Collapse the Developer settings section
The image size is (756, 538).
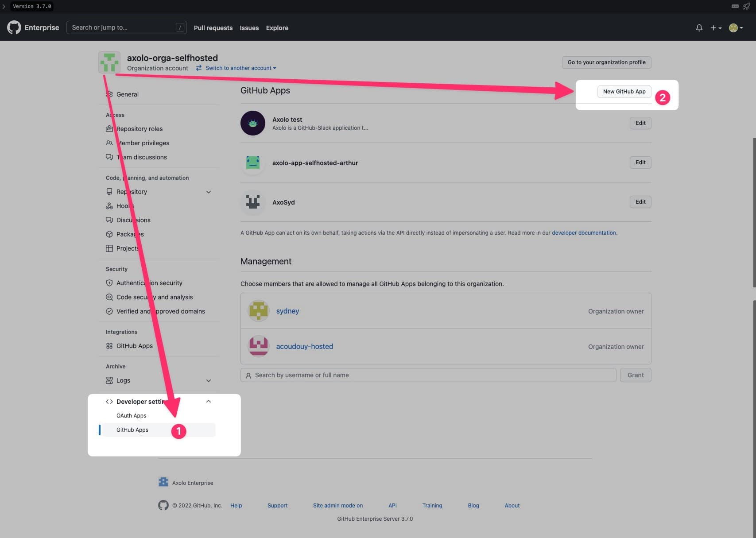[209, 402]
